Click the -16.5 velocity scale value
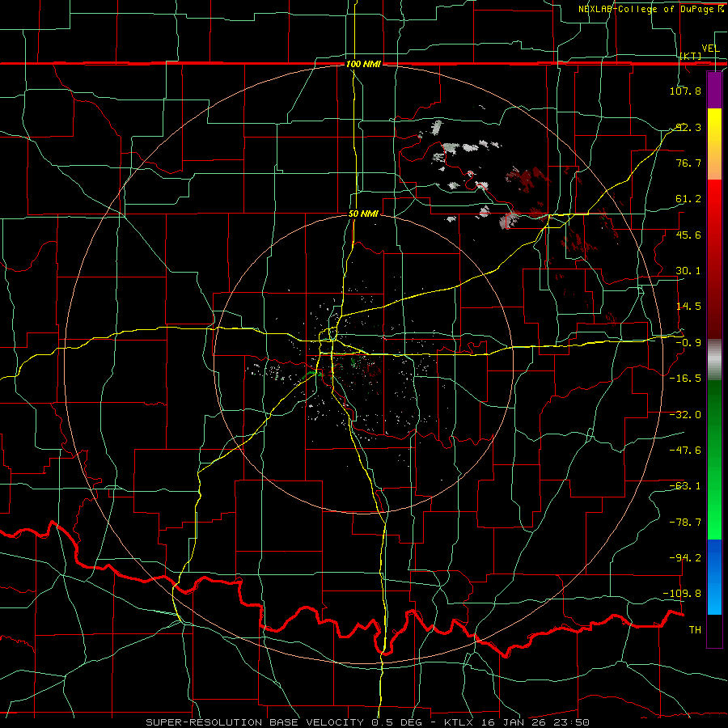Screen dimensions: 728x728 (x=685, y=379)
